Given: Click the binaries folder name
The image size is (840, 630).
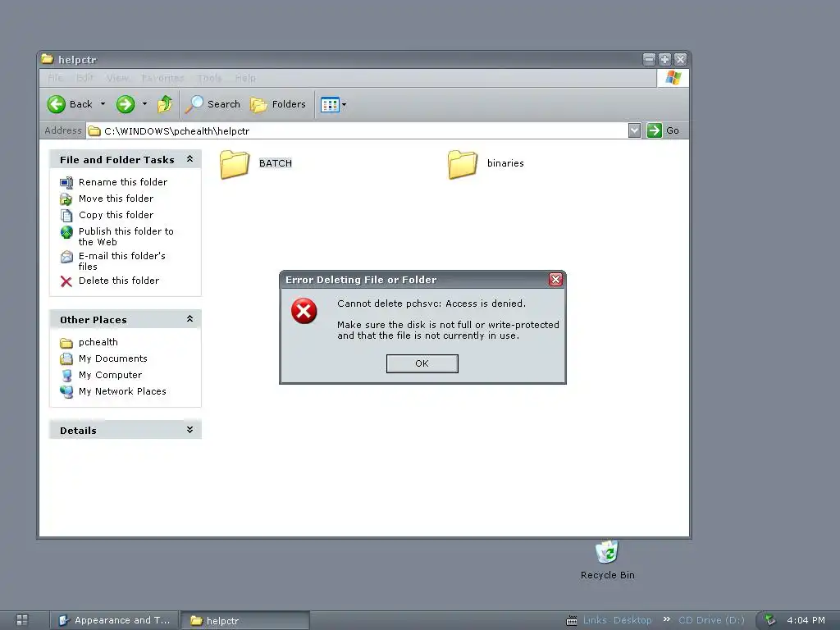Looking at the screenshot, I should coord(505,163).
